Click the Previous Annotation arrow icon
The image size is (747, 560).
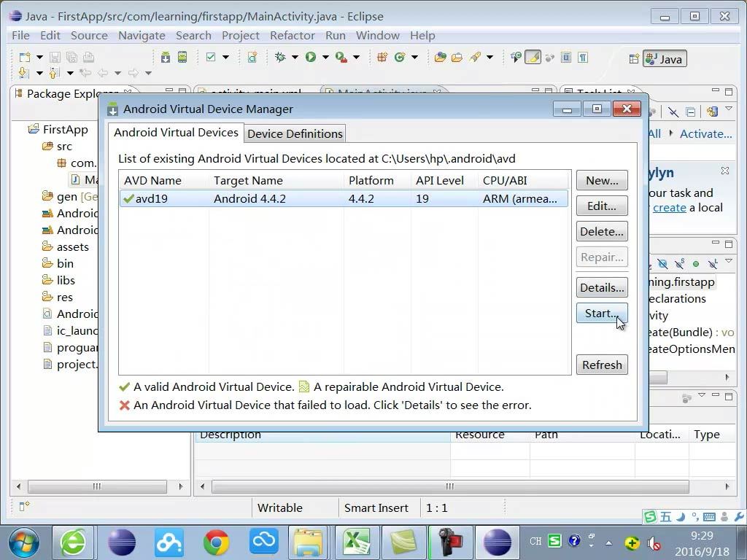click(54, 73)
